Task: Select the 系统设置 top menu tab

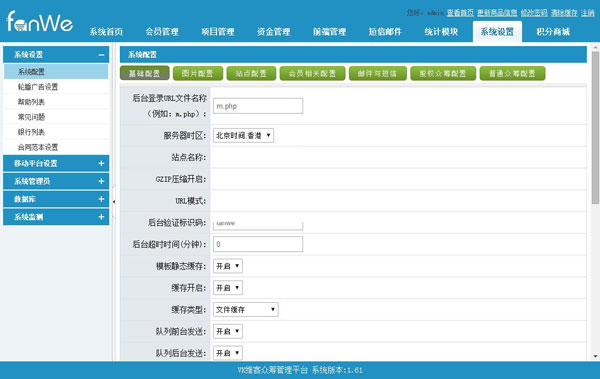Action: 497,32
